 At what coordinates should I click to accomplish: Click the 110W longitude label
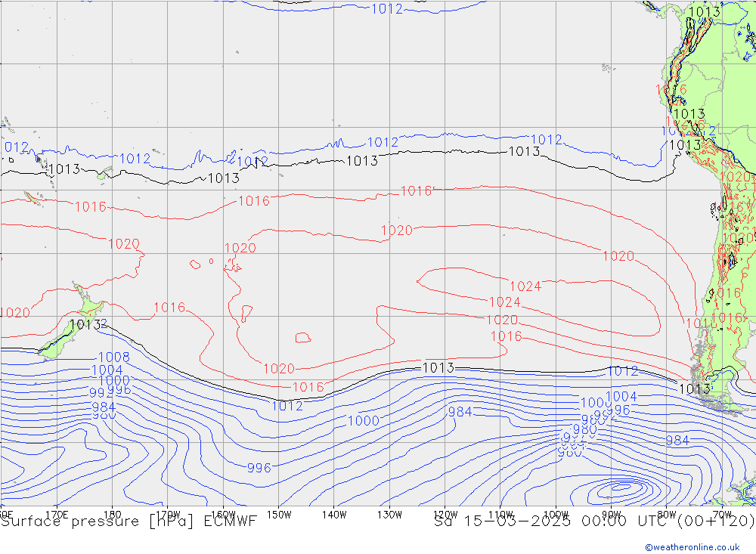pos(500,515)
